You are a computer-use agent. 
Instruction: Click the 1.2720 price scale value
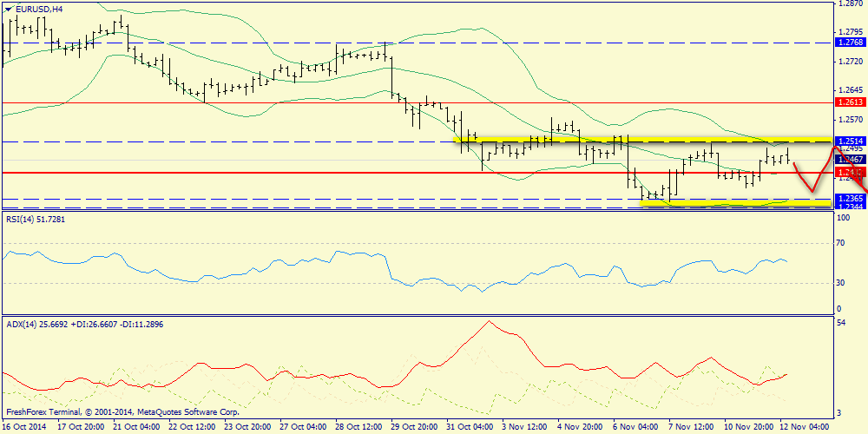[851, 61]
